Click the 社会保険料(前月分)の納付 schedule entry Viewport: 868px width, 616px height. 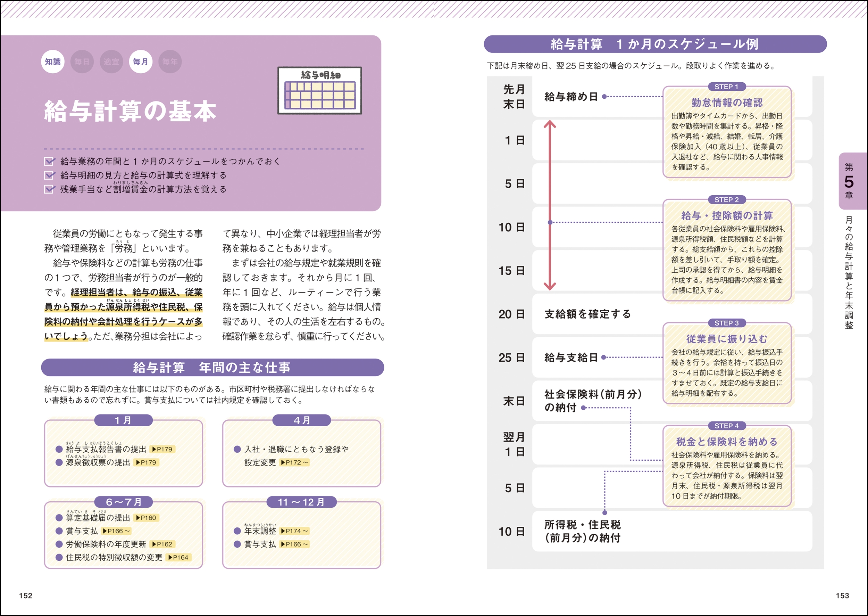tap(593, 401)
